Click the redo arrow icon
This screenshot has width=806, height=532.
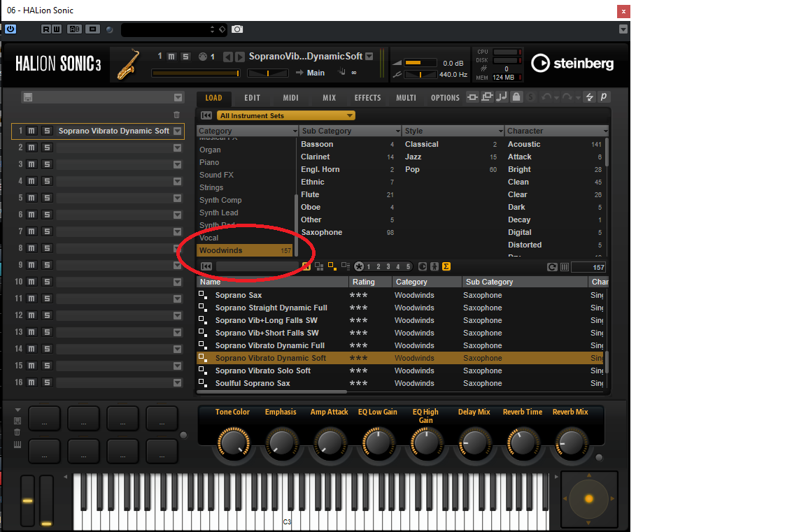coord(567,96)
